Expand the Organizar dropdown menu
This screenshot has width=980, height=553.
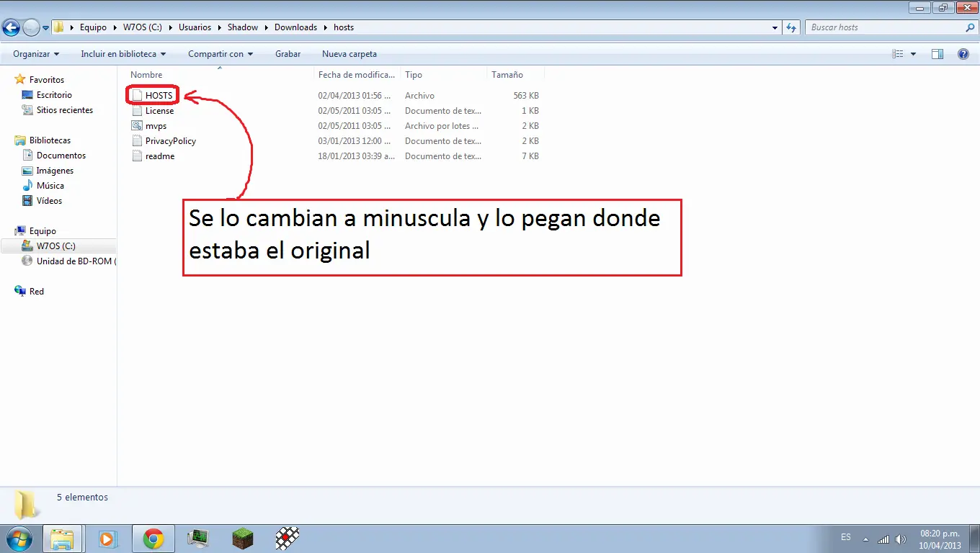pos(36,54)
